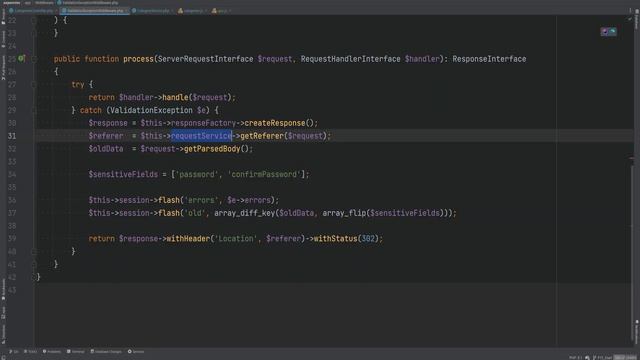Switch to the active ValidationExceptionMiddleware editor tab
Screen dimensions: 640x360
click(95, 11)
